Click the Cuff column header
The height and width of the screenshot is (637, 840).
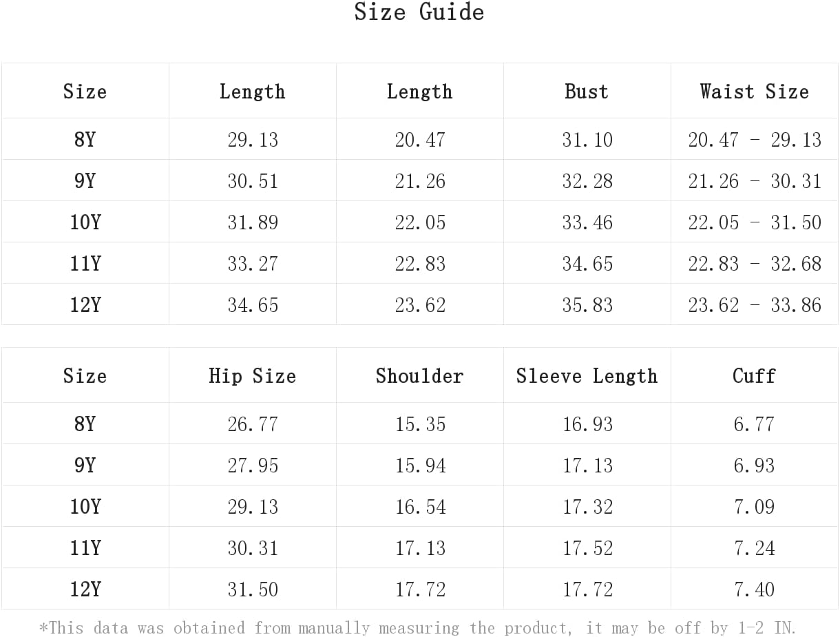(x=754, y=376)
